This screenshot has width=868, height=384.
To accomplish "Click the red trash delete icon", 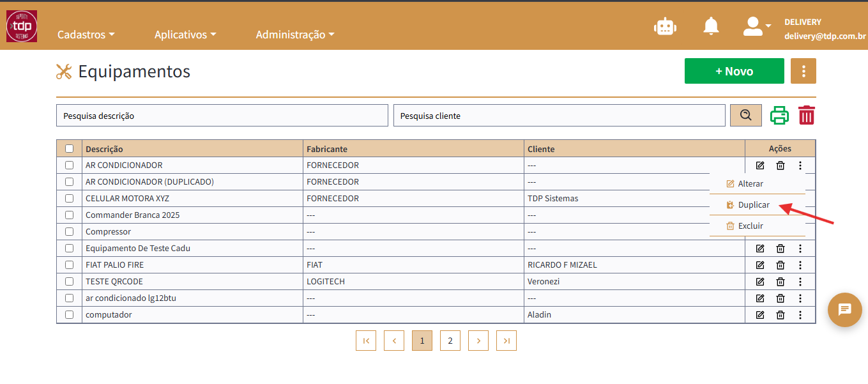I will pos(807,115).
